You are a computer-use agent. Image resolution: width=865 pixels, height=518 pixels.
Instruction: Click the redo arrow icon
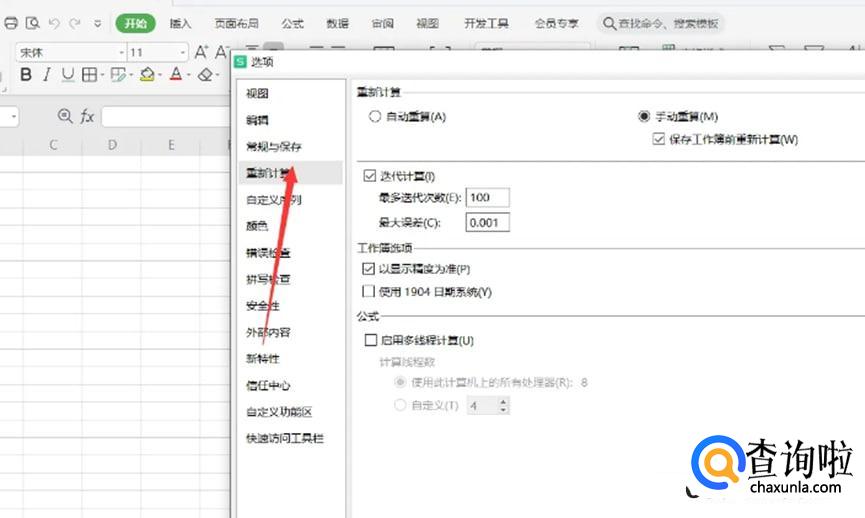[x=75, y=23]
